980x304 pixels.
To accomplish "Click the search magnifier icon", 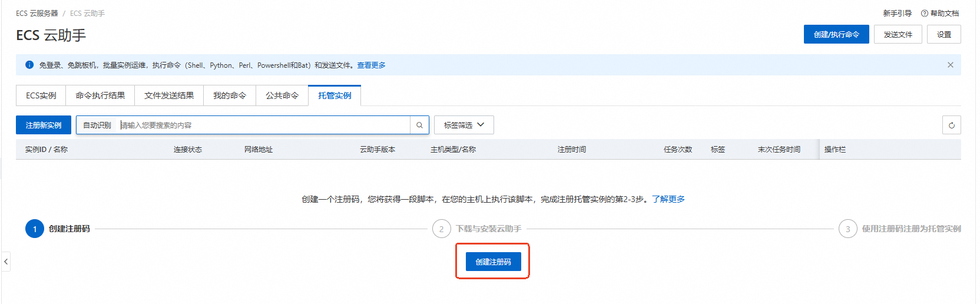I will (x=419, y=125).
